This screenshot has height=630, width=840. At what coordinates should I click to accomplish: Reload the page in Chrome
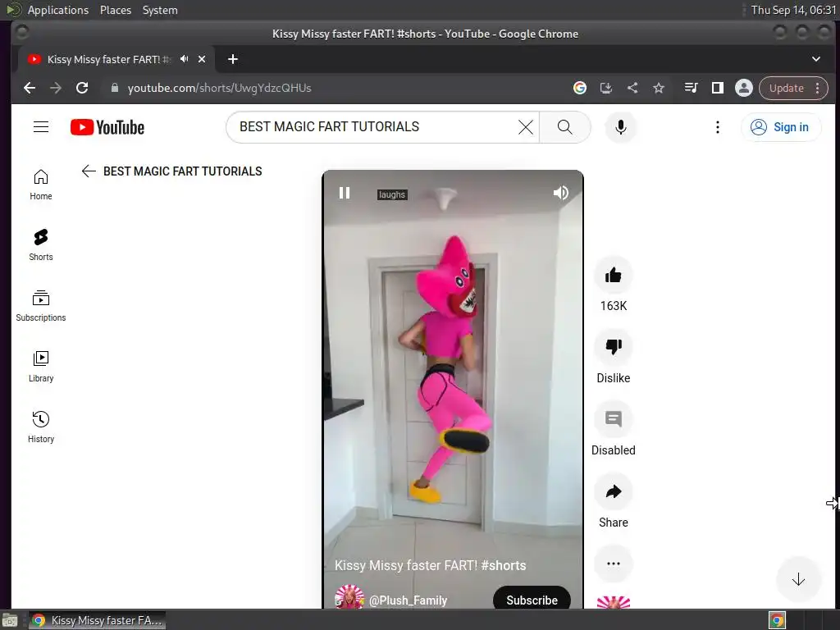coord(82,88)
